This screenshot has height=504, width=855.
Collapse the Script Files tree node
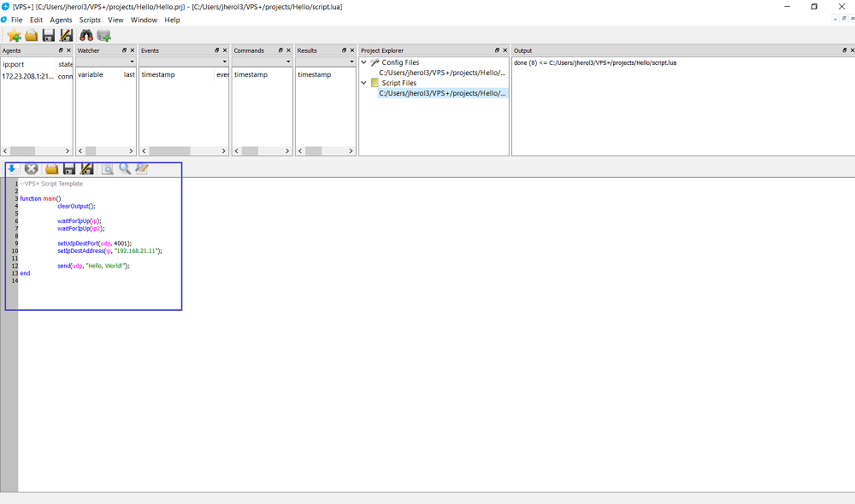point(364,83)
